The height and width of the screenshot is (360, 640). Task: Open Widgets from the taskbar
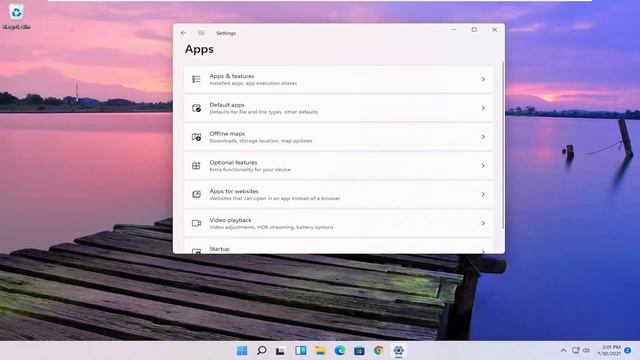coord(300,351)
